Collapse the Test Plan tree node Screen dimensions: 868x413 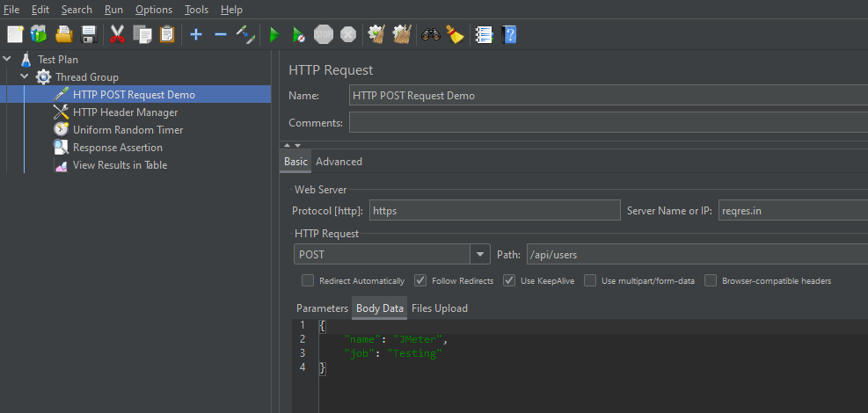click(x=8, y=60)
